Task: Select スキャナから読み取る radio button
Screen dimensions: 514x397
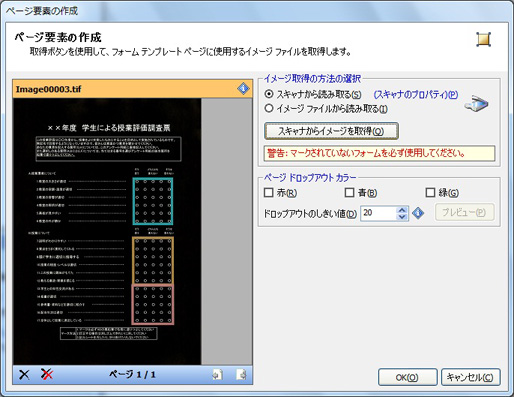Action: [269, 94]
